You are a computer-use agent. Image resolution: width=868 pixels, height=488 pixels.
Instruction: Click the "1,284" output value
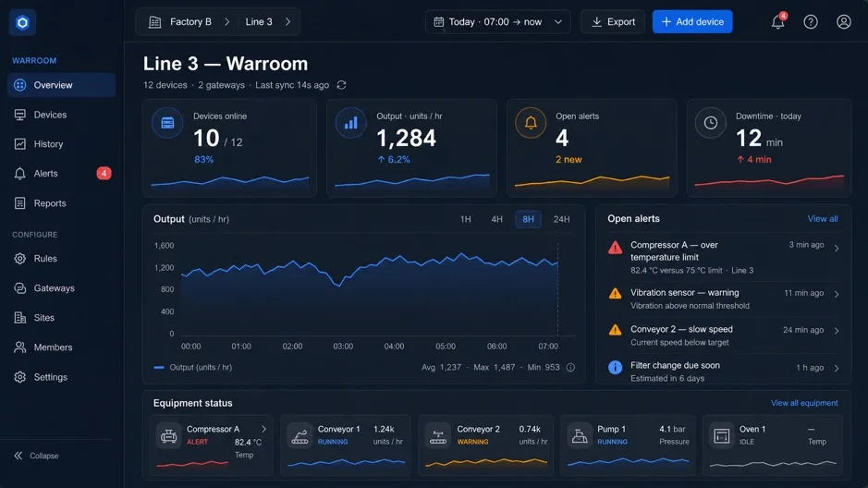pos(406,138)
